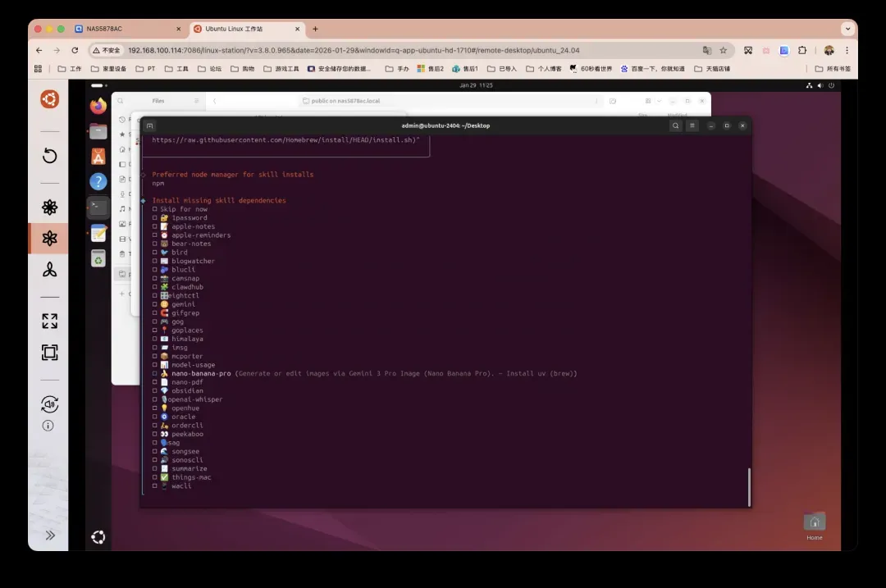
Task: Click the terminal search magnifier icon
Action: tap(675, 125)
